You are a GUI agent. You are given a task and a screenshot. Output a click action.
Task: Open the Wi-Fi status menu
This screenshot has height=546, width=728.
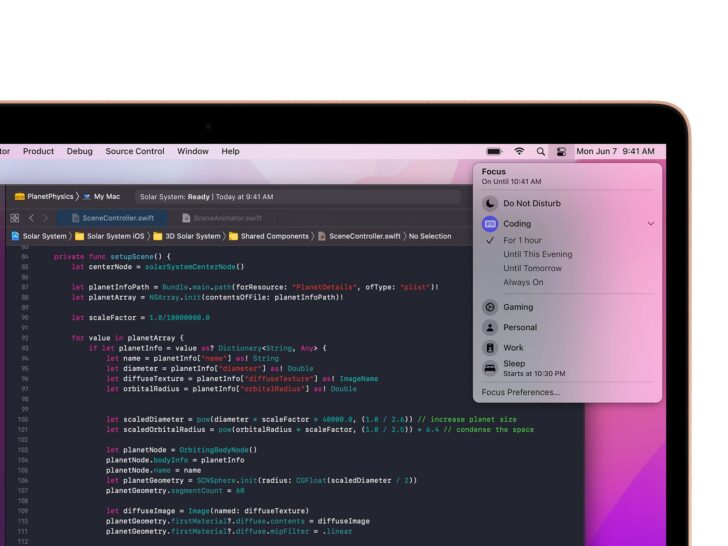pyautogui.click(x=519, y=151)
